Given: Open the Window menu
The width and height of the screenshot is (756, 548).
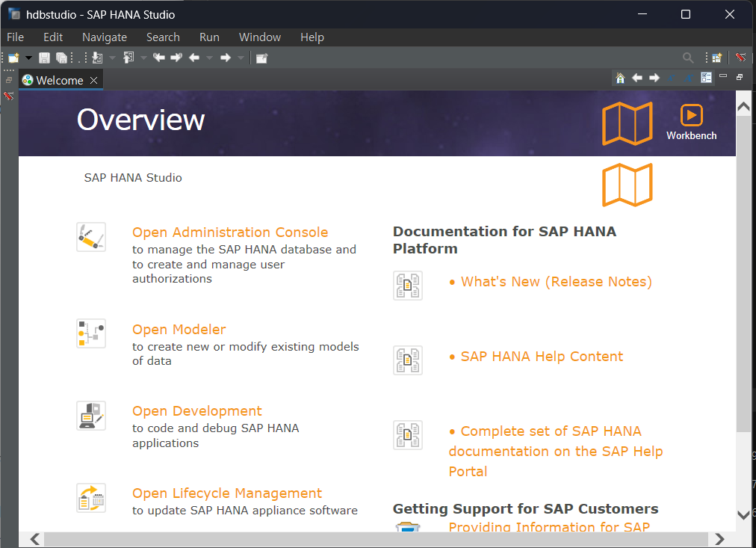Looking at the screenshot, I should 260,37.
